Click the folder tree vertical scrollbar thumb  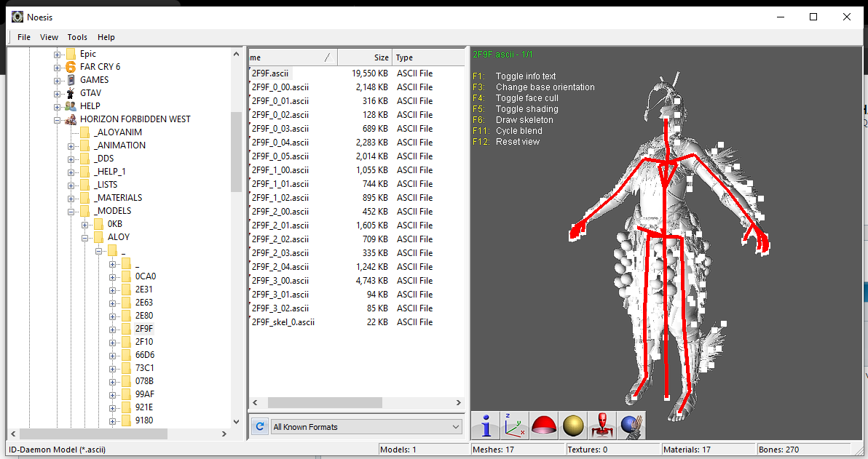click(x=237, y=152)
